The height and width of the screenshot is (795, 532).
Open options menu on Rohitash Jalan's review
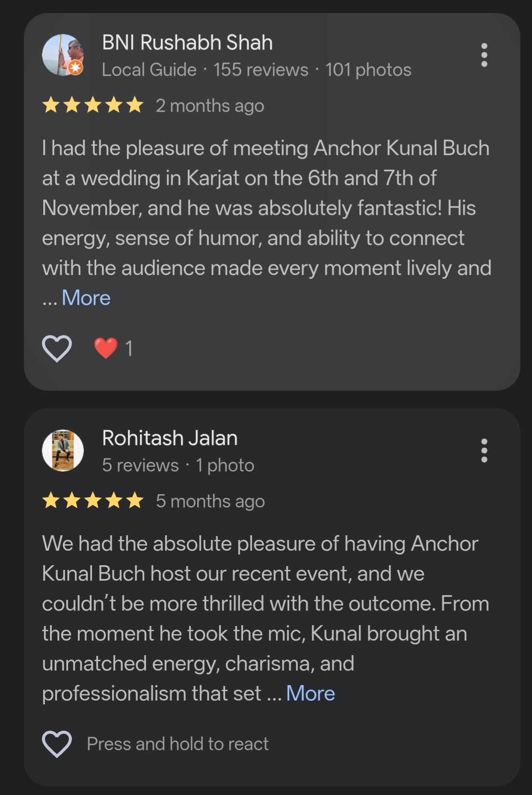click(484, 451)
